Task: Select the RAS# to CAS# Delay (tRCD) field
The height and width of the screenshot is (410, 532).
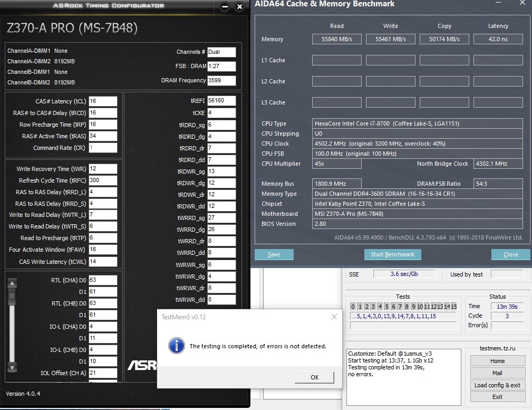Action: pyautogui.click(x=103, y=113)
